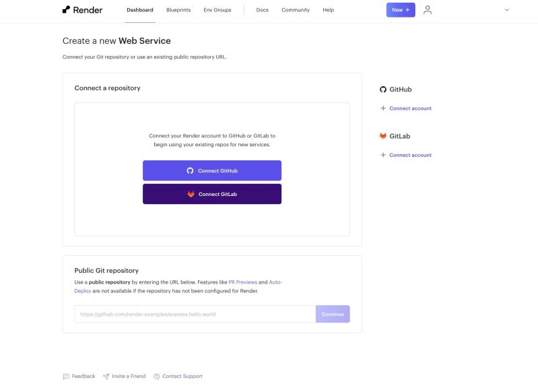Click the plus icon beside GitLab Connect account
The width and height of the screenshot is (538, 392).
[x=383, y=155]
